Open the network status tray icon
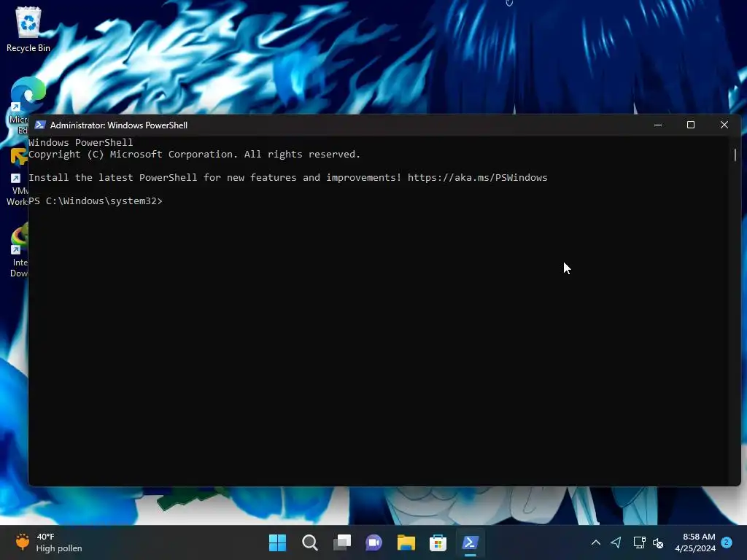Image resolution: width=747 pixels, height=560 pixels. pyautogui.click(x=639, y=542)
